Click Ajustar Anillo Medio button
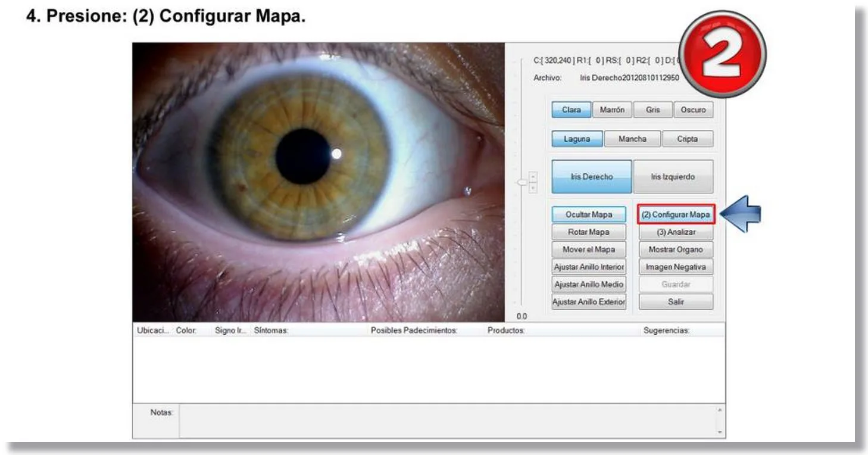This screenshot has height=455, width=868. coord(589,284)
